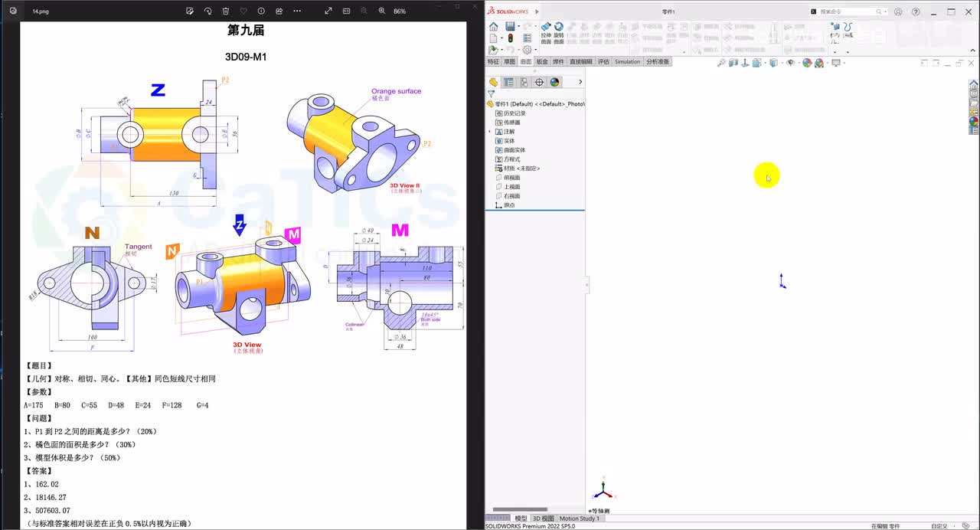Image resolution: width=980 pixels, height=530 pixels.
Task: Click the Open file icon in SolidWorks
Action: click(x=492, y=50)
